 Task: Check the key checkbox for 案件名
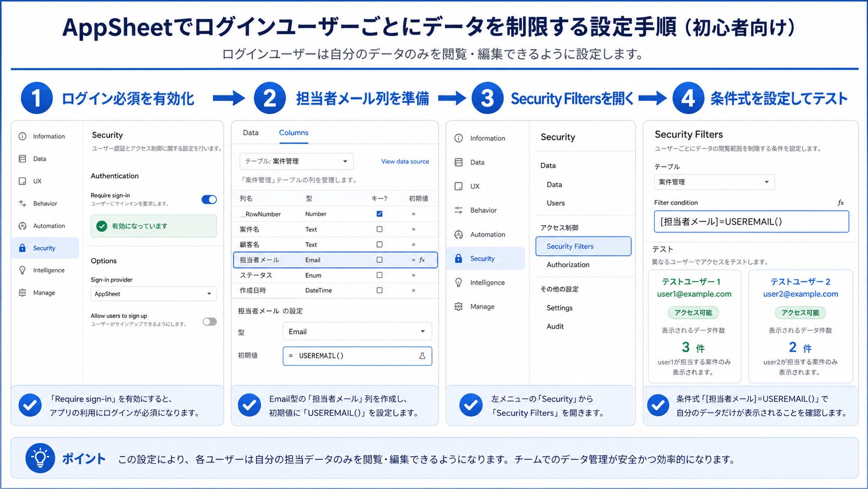coord(379,229)
